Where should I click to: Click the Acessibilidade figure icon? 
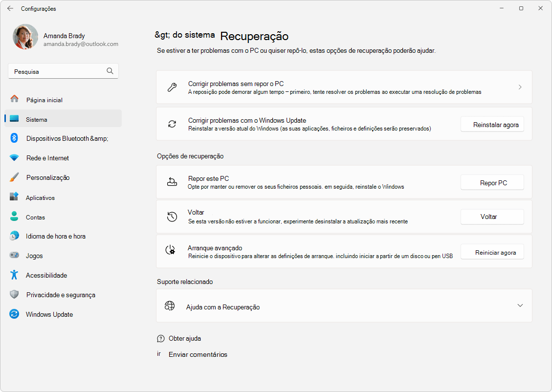pyautogui.click(x=14, y=275)
